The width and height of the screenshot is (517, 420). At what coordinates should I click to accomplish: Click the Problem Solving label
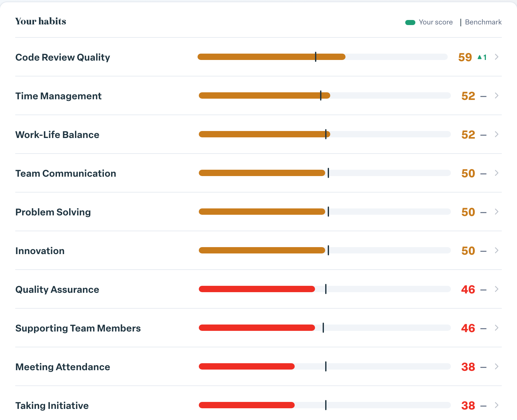tap(53, 212)
